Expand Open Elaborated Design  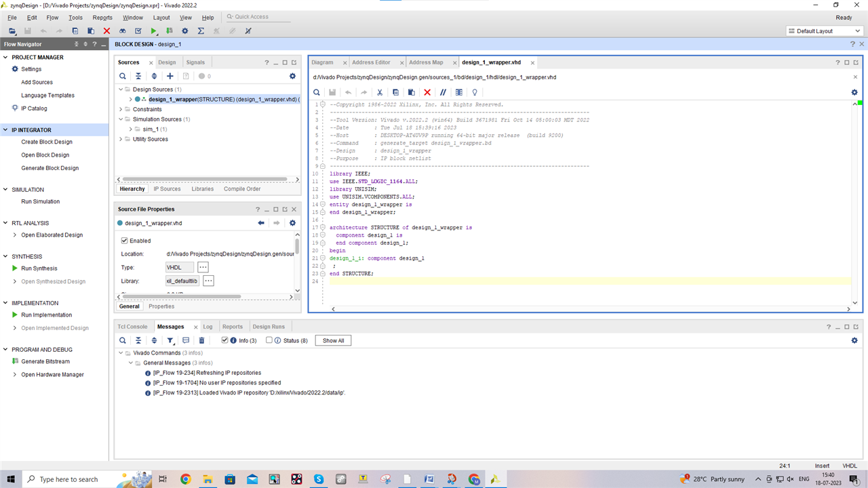coord(15,235)
